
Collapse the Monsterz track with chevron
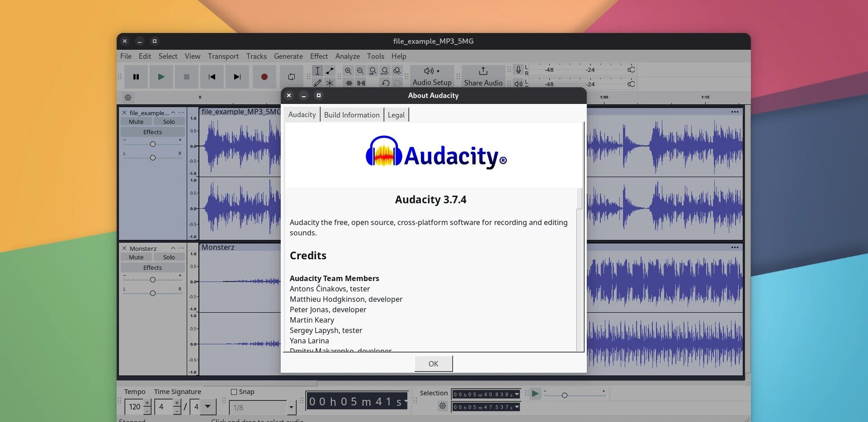tap(173, 248)
